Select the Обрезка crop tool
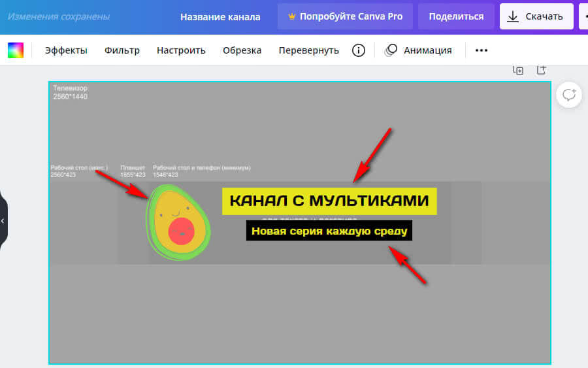This screenshot has height=368, width=588. click(x=242, y=50)
